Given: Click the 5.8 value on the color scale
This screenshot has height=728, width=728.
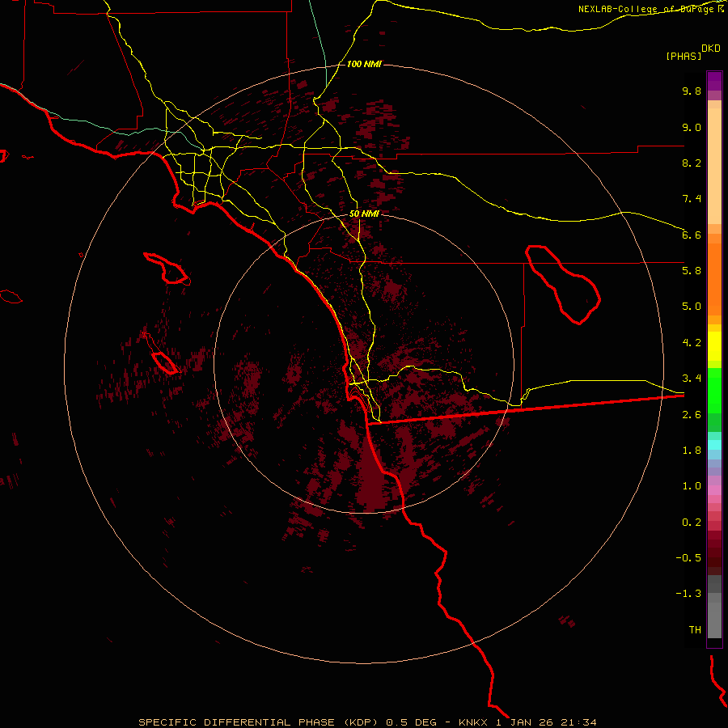Looking at the screenshot, I should point(692,271).
